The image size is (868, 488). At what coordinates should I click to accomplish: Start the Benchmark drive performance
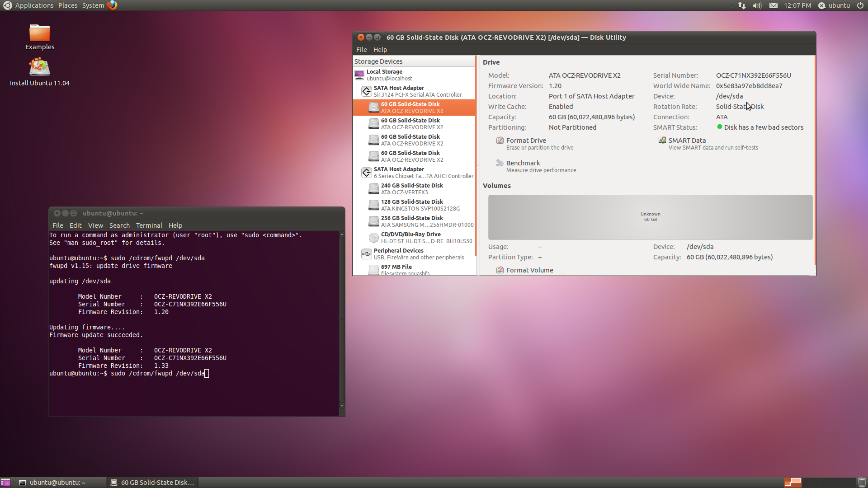pyautogui.click(x=536, y=166)
